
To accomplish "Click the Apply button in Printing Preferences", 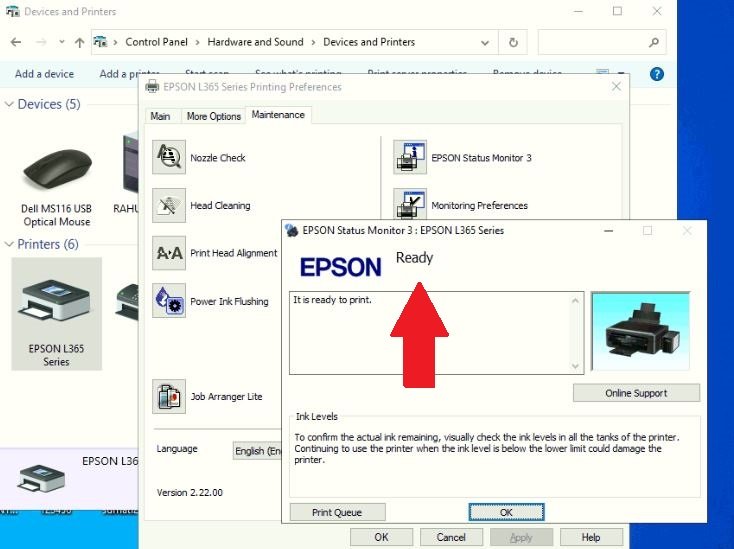I will pyautogui.click(x=521, y=537).
